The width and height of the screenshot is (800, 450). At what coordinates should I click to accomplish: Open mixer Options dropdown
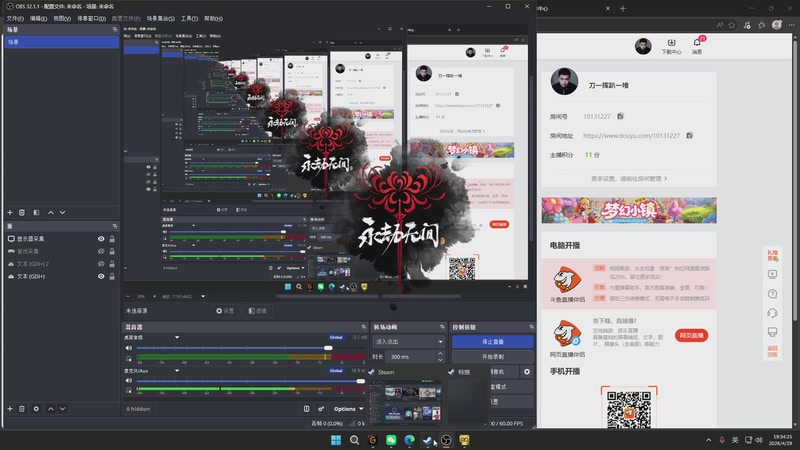click(348, 409)
